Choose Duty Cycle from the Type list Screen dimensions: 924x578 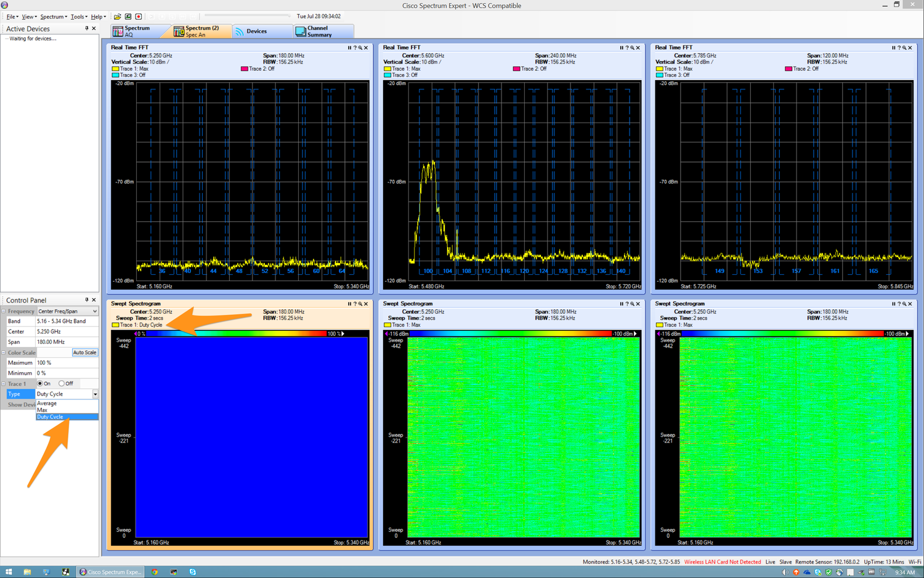(67, 417)
